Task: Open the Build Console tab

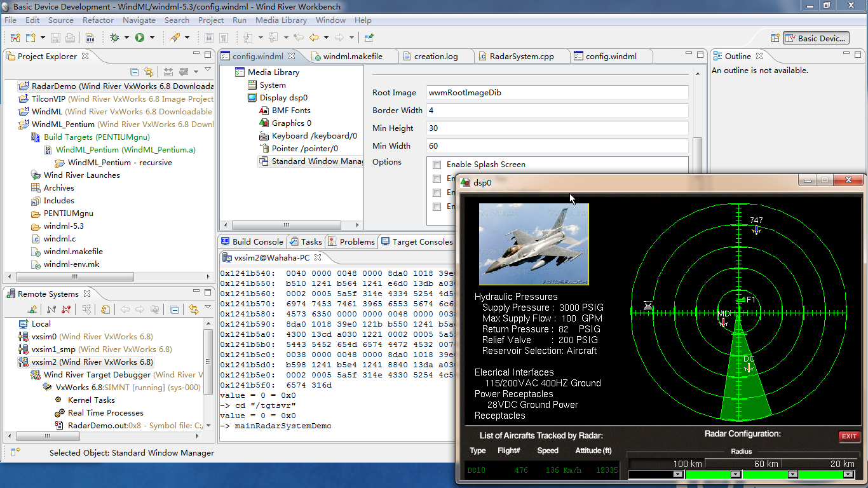Action: (252, 241)
